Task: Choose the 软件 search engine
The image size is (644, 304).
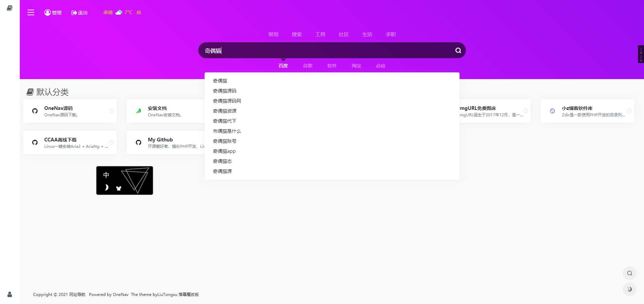Action: point(332,66)
